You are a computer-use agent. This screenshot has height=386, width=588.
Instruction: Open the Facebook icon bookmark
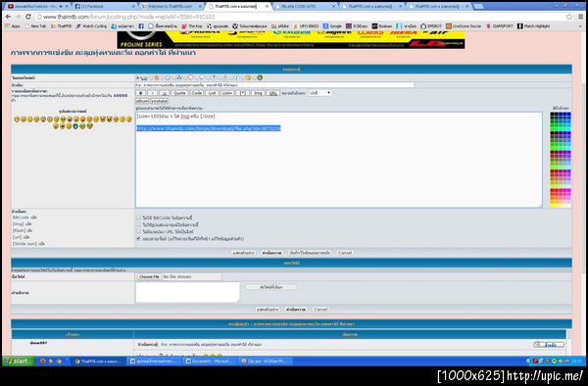click(141, 26)
